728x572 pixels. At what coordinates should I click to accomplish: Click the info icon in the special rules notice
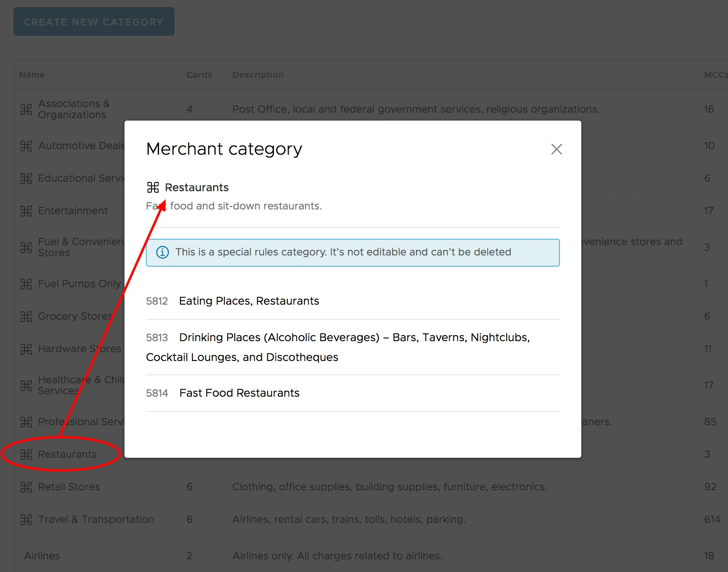(x=163, y=252)
